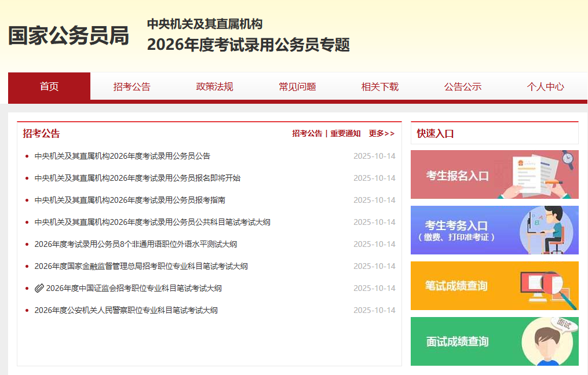This screenshot has width=588, height=375.
Task: Open the 公安机关人民警察职位 exam outline link
Action: pos(126,310)
